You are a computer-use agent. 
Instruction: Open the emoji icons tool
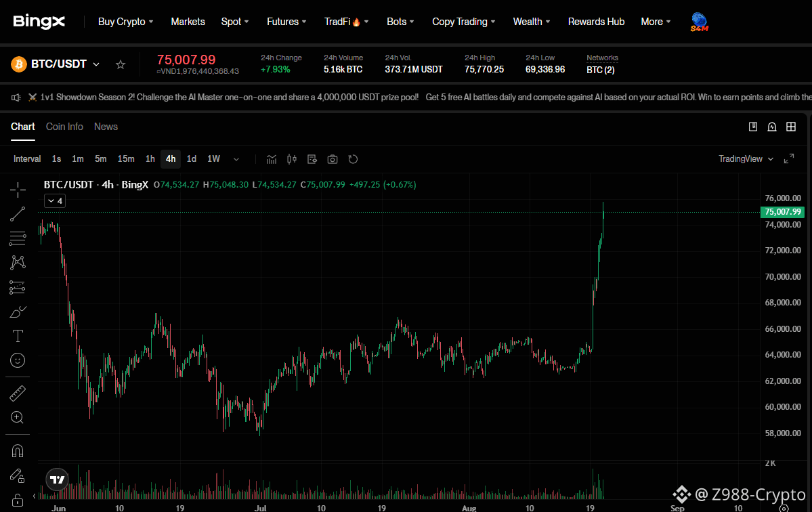pyautogui.click(x=18, y=360)
